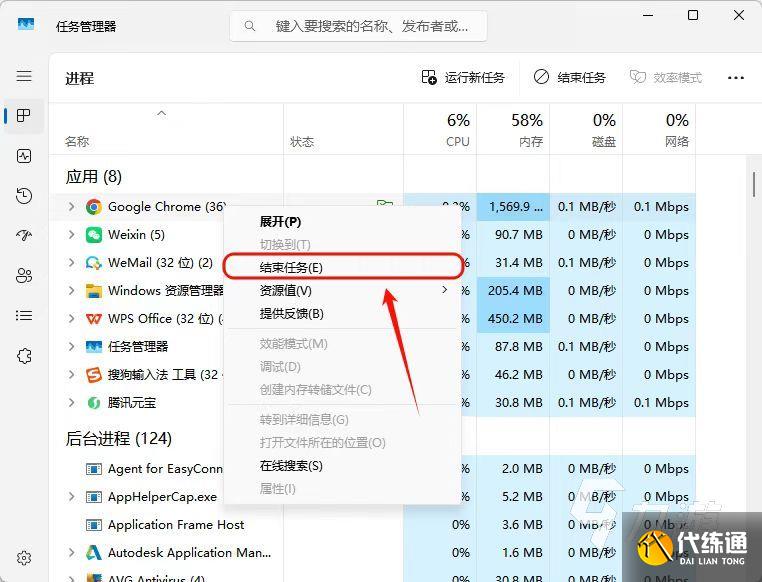Open the App history sidebar icon
The image size is (762, 582).
24,196
